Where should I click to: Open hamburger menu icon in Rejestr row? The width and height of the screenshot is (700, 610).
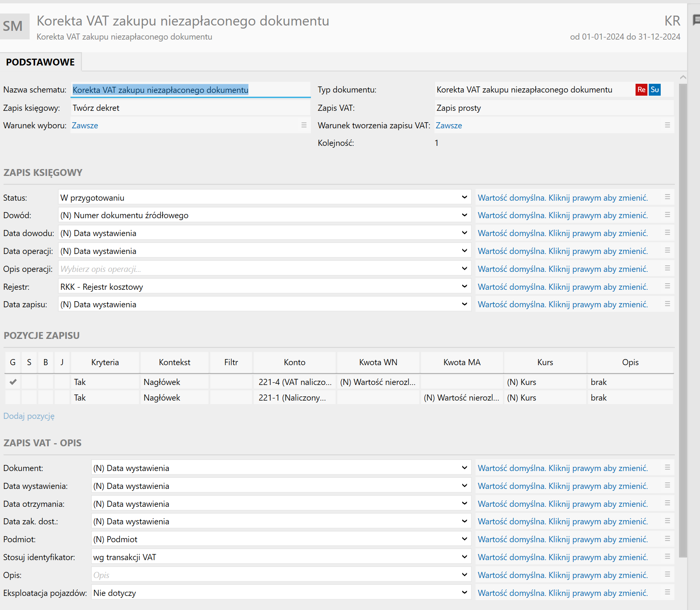point(667,286)
